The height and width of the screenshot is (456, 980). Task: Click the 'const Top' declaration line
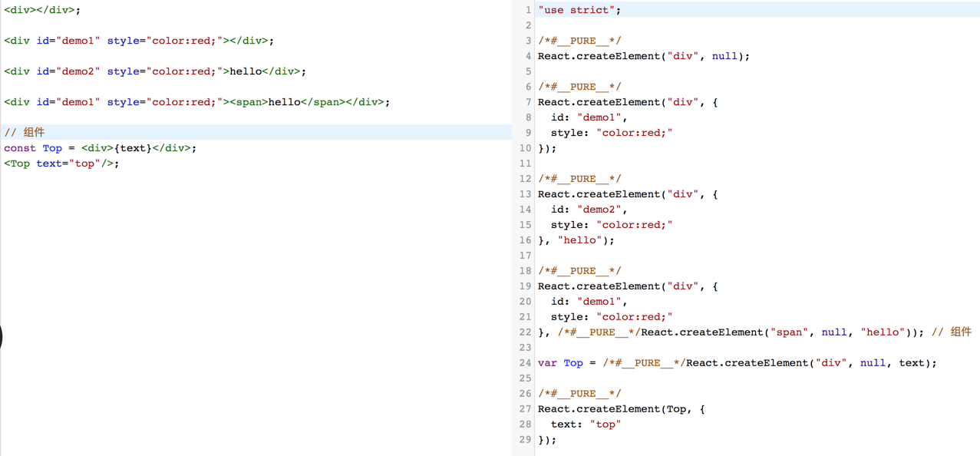point(100,148)
